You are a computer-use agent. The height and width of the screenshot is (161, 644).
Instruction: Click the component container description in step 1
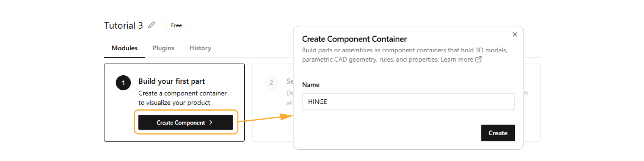182,98
